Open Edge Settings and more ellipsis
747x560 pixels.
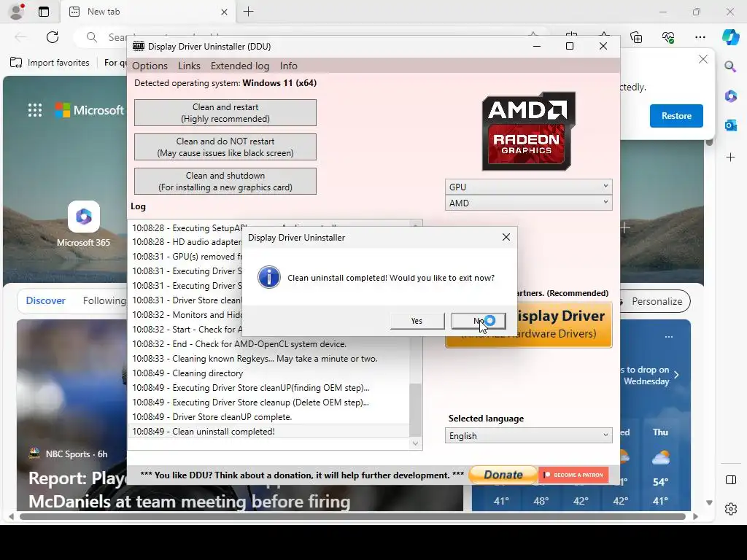tap(700, 37)
